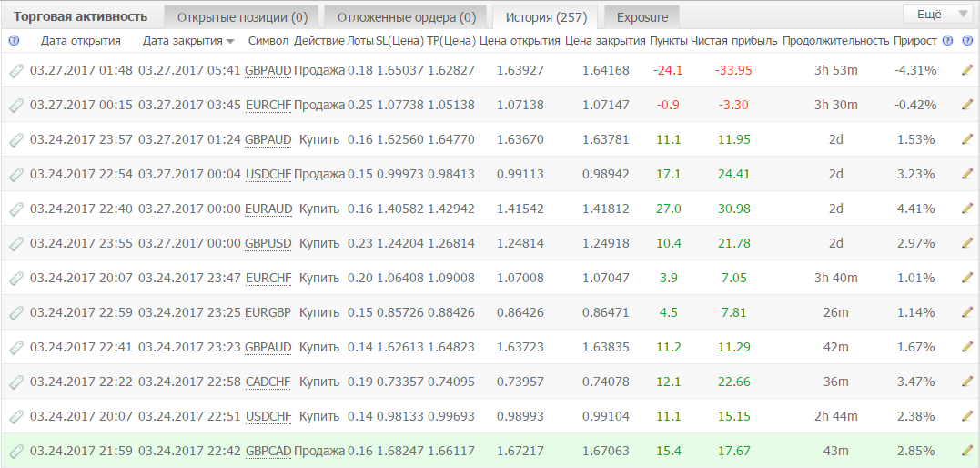Sort table by Продолжительность header
Image resolution: width=980 pixels, height=468 pixels.
point(835,41)
